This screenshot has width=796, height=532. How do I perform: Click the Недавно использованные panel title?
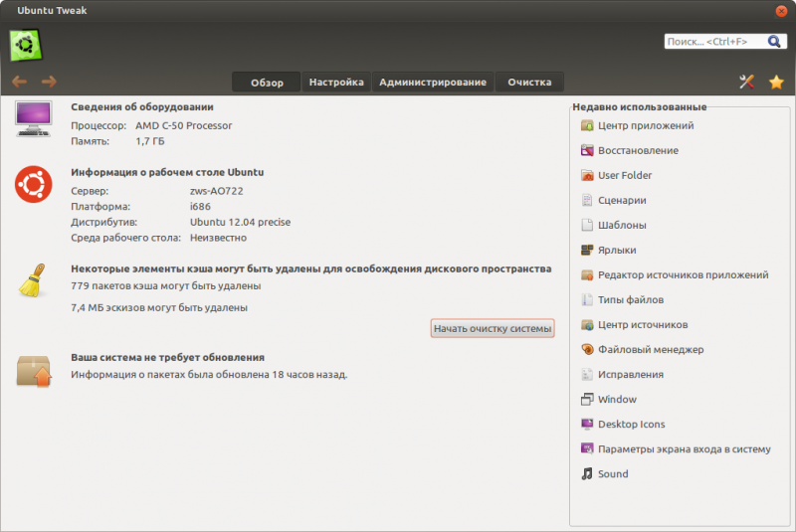pyautogui.click(x=640, y=107)
